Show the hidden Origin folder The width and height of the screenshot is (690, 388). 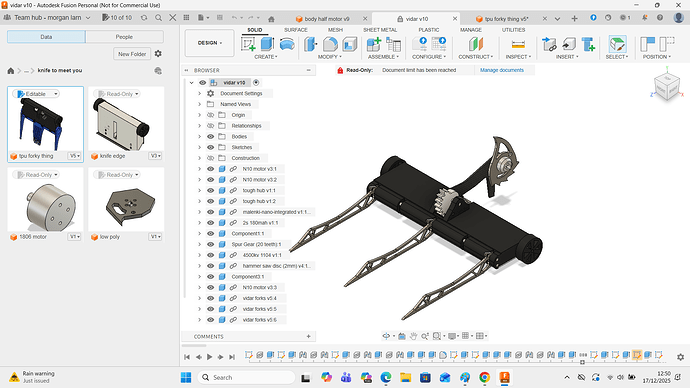pos(210,115)
